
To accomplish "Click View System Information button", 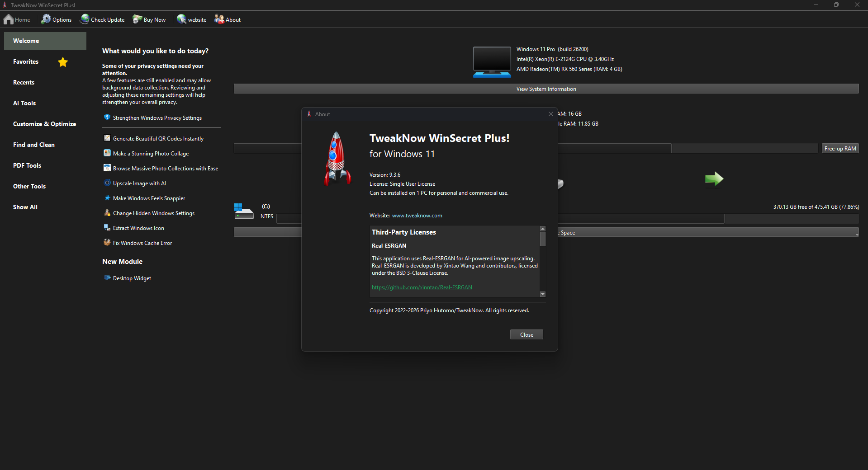I will 546,89.
